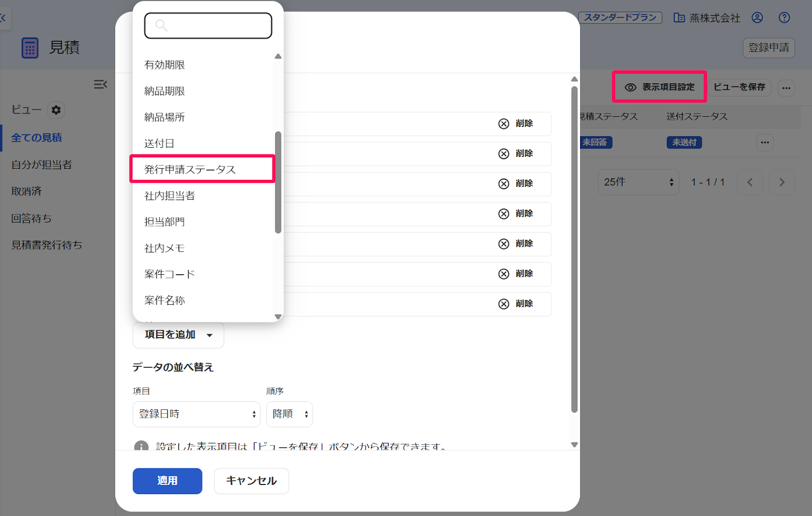Open the 25件 page size dropdown

pos(638,182)
